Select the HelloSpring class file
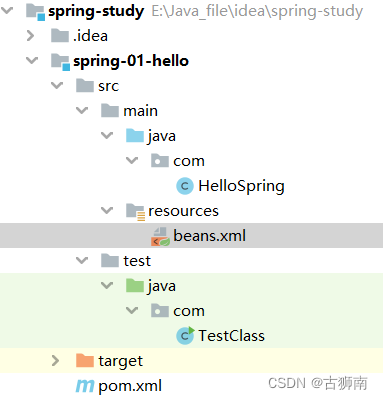The height and width of the screenshot is (399, 383). coord(241,186)
